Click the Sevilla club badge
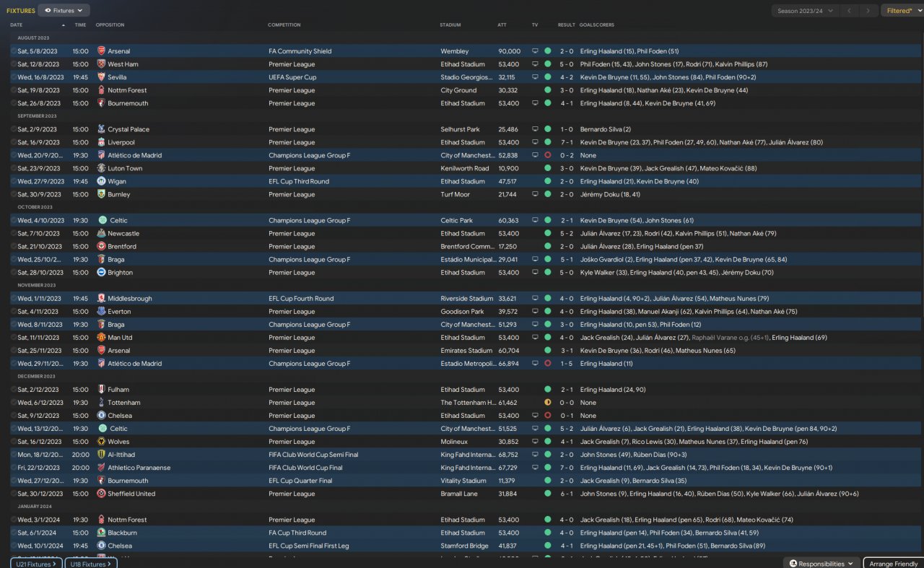924x568 pixels. [101, 77]
